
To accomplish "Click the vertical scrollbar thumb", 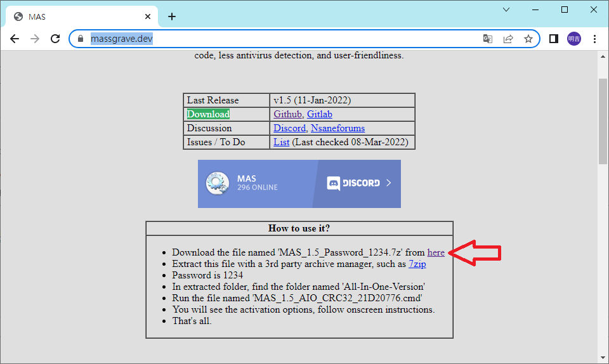I will [603, 121].
